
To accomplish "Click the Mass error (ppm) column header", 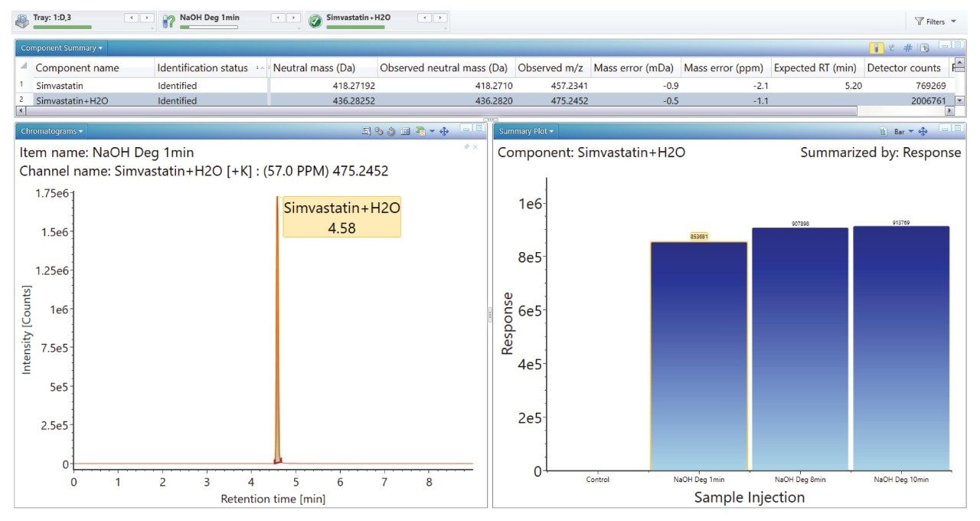I will tap(725, 67).
